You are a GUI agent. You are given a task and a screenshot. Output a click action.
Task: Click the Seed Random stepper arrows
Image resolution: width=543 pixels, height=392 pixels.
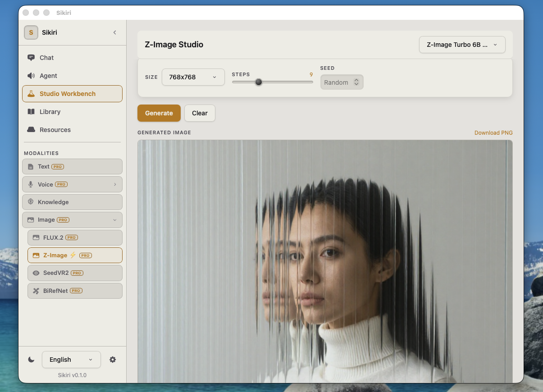[356, 82]
